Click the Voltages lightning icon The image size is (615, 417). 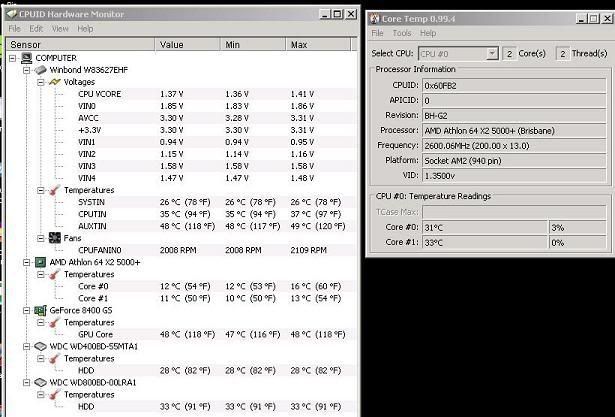pyautogui.click(x=55, y=82)
